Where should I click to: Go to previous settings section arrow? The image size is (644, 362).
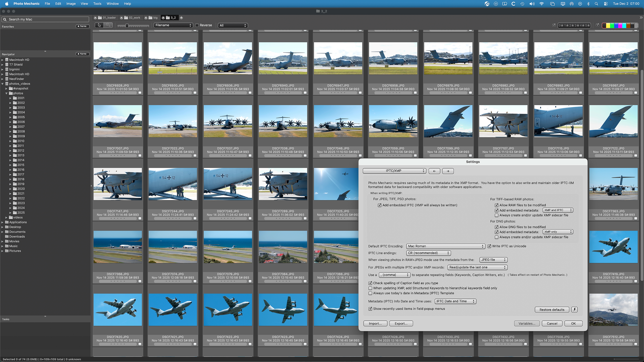point(434,171)
